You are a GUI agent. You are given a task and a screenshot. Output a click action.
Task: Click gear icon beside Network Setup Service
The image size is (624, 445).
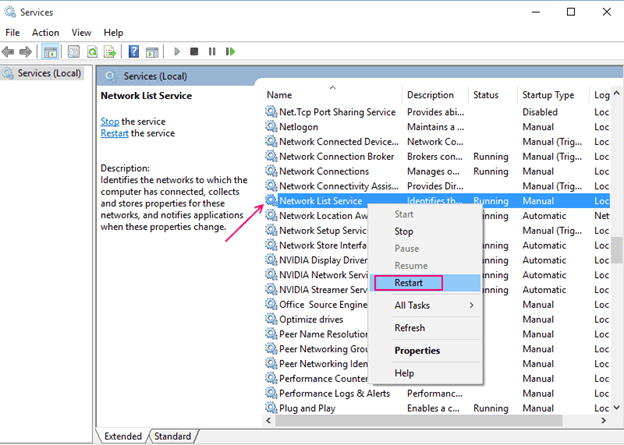click(x=271, y=230)
